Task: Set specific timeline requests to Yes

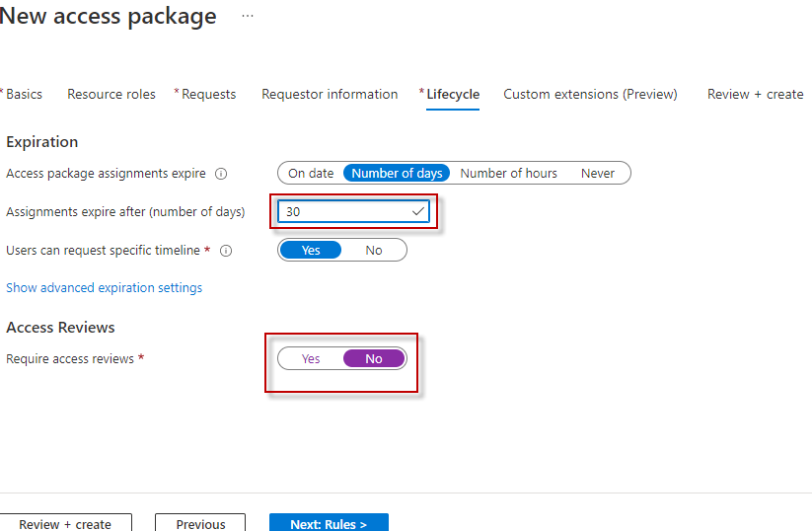Action: [x=311, y=250]
